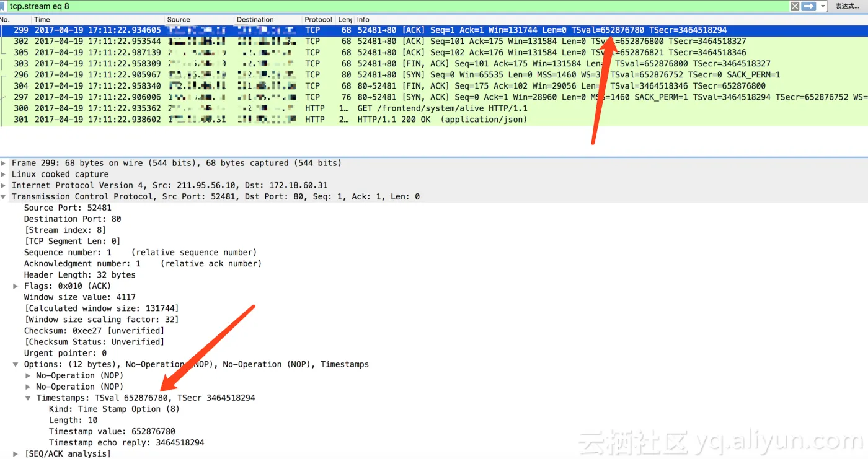Apply the display filter with the arrow icon
The width and height of the screenshot is (868, 459).
coord(808,6)
